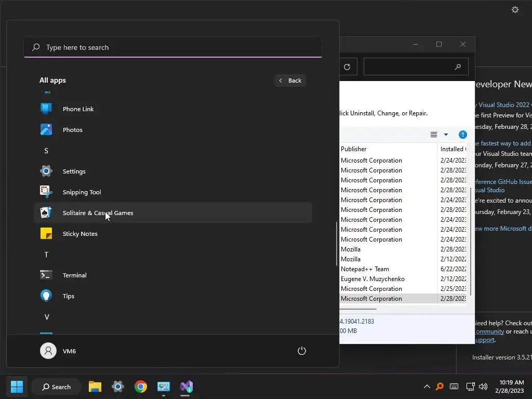Open help in Programs and Features window
The height and width of the screenshot is (399, 532).
pos(462,135)
